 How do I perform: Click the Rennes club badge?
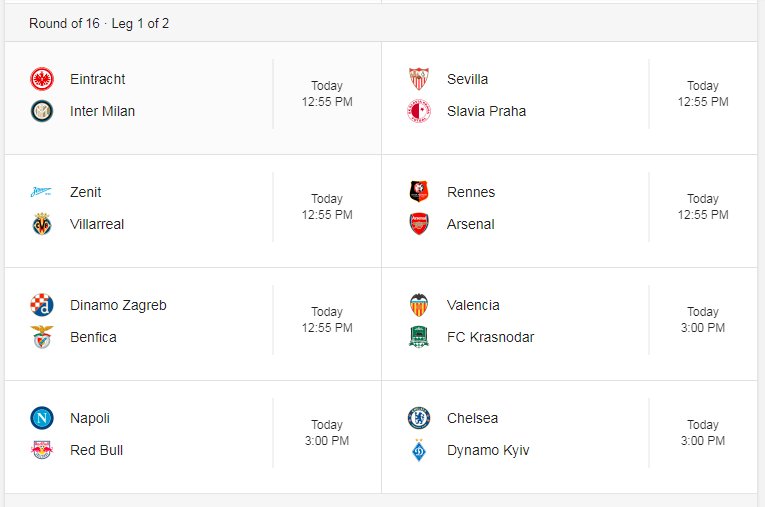[419, 192]
